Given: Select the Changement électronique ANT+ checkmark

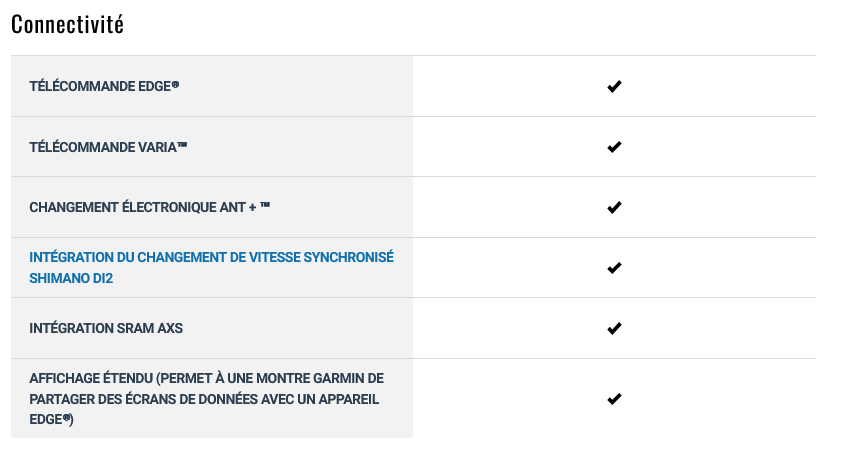Looking at the screenshot, I should coord(614,207).
